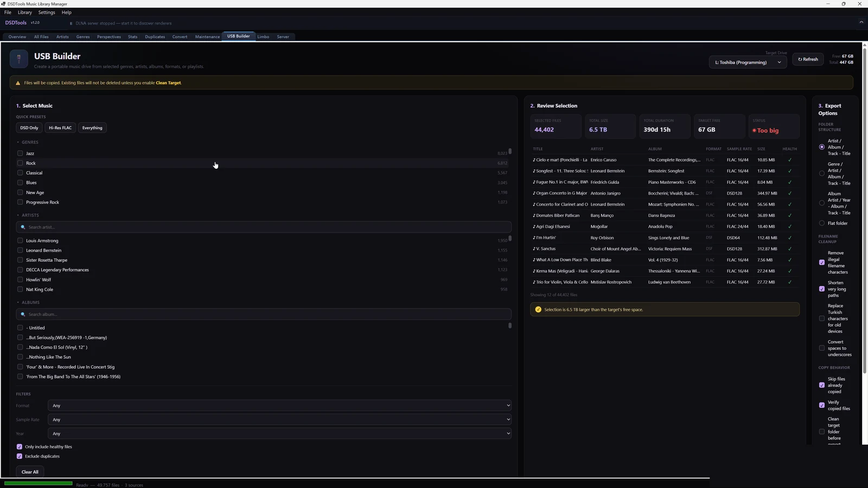Enable Replace Turkish characters option
The width and height of the screenshot is (868, 488).
tap(822, 319)
